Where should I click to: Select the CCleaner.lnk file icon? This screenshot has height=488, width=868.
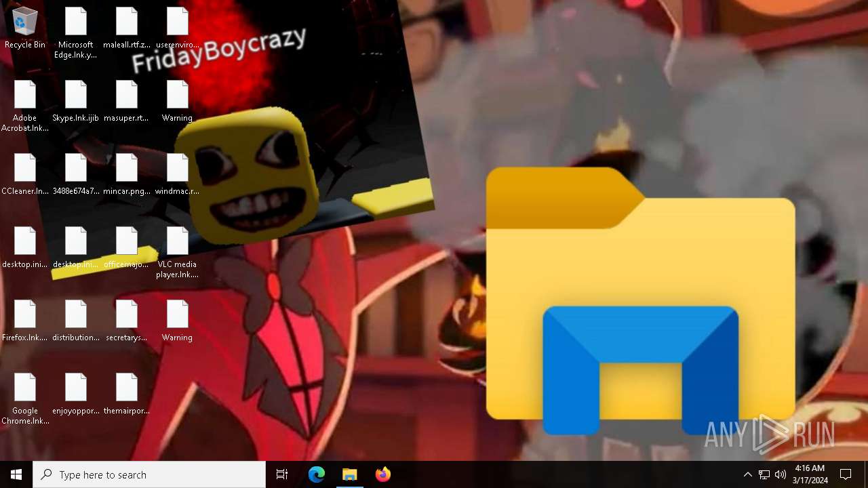pyautogui.click(x=25, y=175)
